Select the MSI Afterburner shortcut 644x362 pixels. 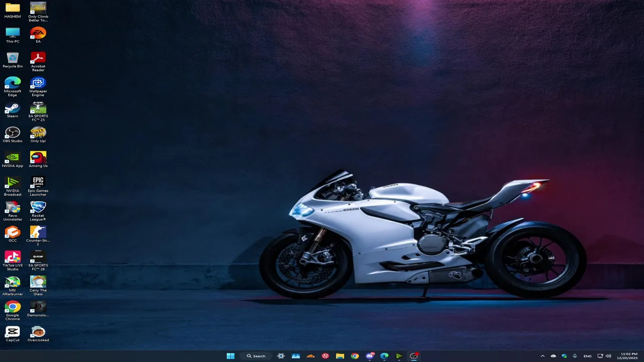(13, 286)
